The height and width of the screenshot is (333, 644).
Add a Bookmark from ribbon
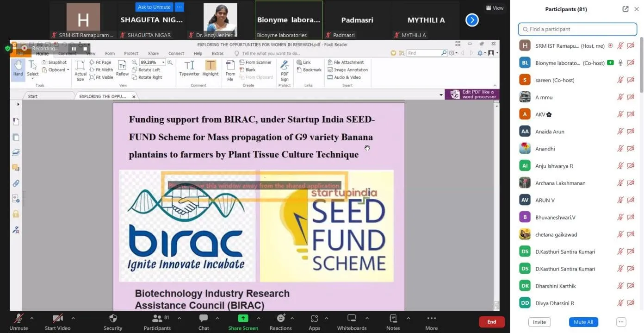[309, 70]
